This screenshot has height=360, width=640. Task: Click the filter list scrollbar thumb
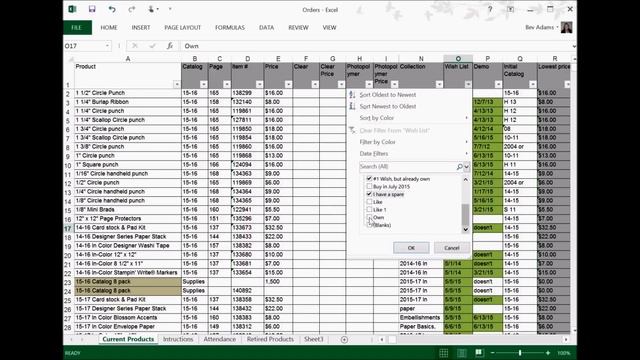coord(465,214)
